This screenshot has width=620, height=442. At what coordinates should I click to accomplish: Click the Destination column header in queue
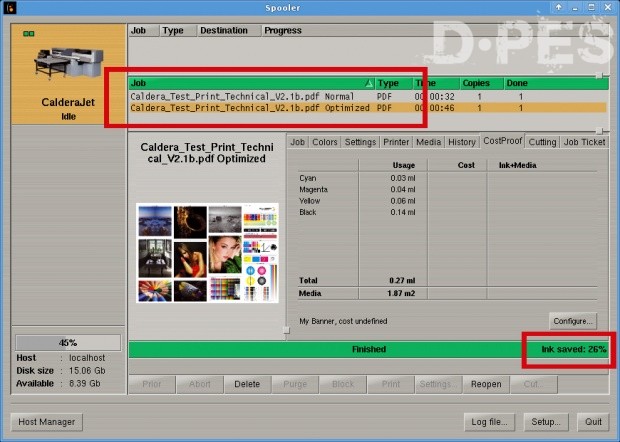coord(229,30)
